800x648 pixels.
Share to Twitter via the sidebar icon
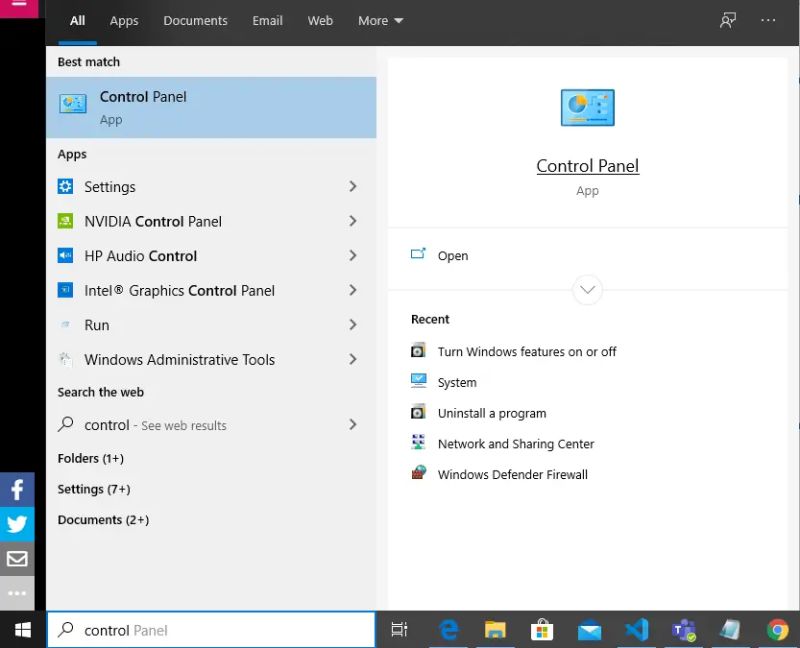tap(16, 524)
